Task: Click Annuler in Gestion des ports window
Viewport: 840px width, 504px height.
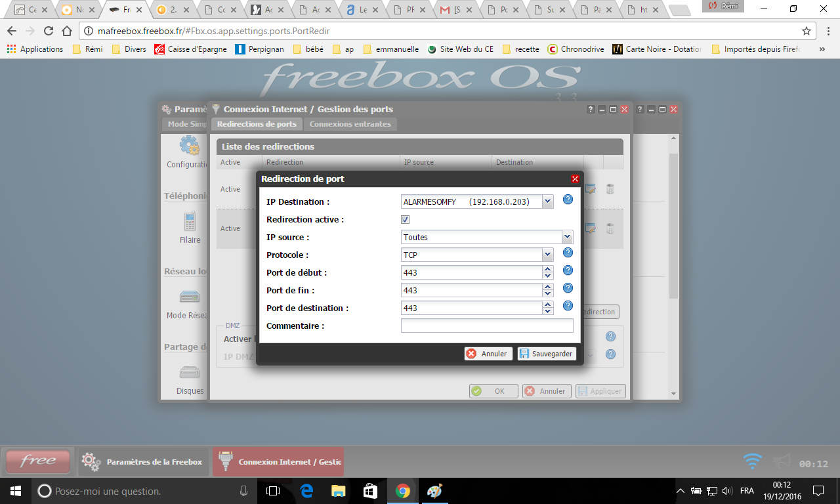Action: point(547,391)
